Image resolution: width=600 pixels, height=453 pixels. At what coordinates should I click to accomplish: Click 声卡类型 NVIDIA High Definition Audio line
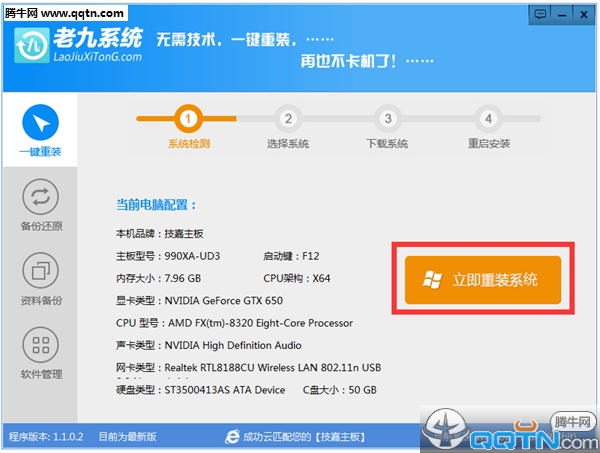point(209,345)
